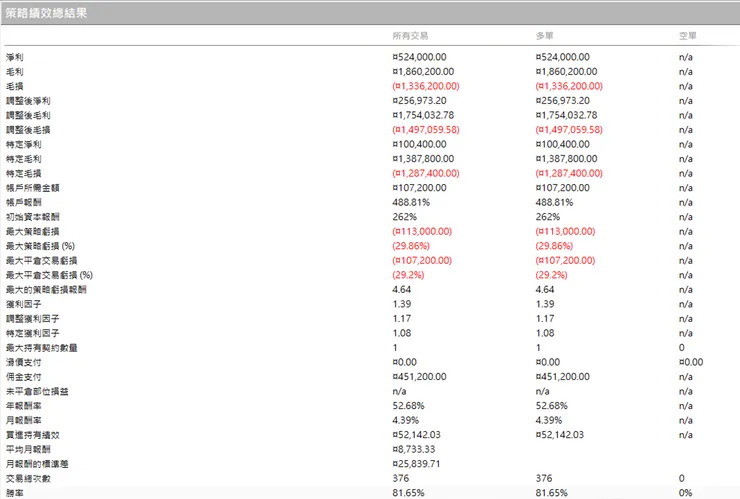Select 4.64 in the 多單 column
740x499 pixels.
click(x=545, y=290)
